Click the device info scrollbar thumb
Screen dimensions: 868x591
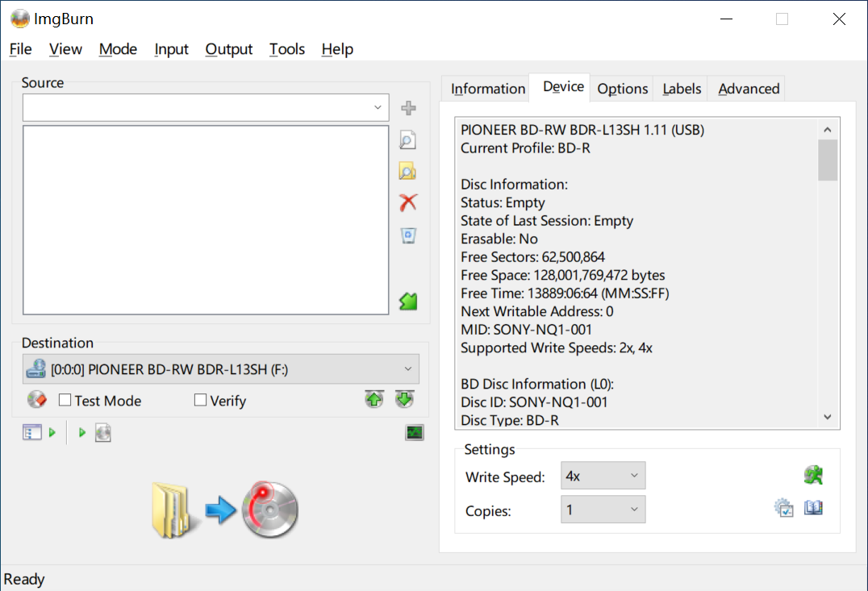point(828,160)
